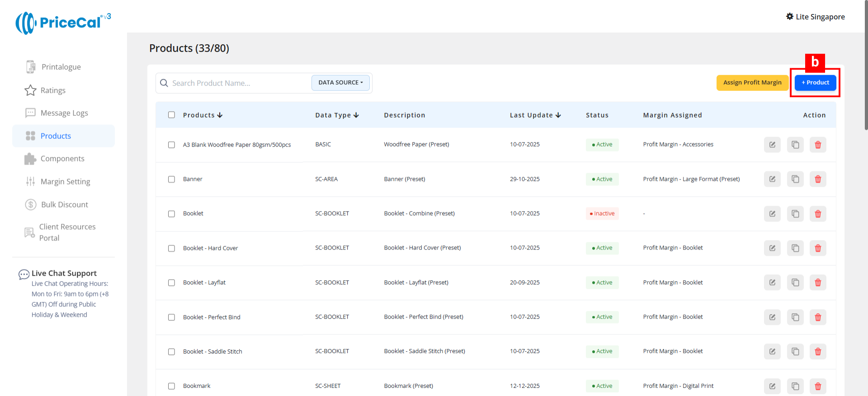Click the Assign Profit Margin button
The image size is (868, 396).
click(x=752, y=83)
